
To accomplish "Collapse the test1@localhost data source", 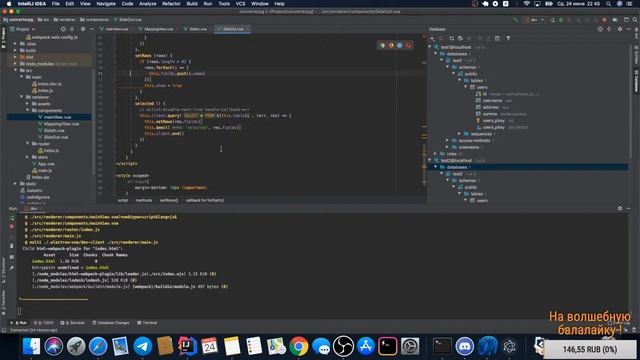I will tap(430, 47).
